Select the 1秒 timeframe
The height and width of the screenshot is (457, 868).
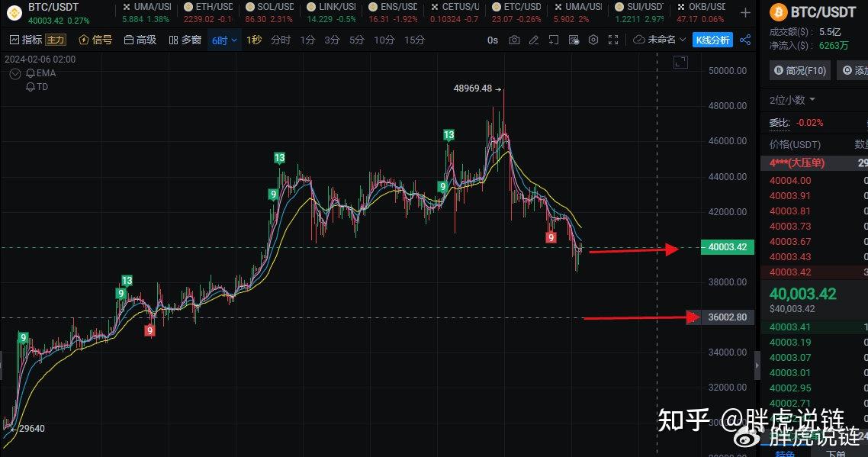click(254, 40)
